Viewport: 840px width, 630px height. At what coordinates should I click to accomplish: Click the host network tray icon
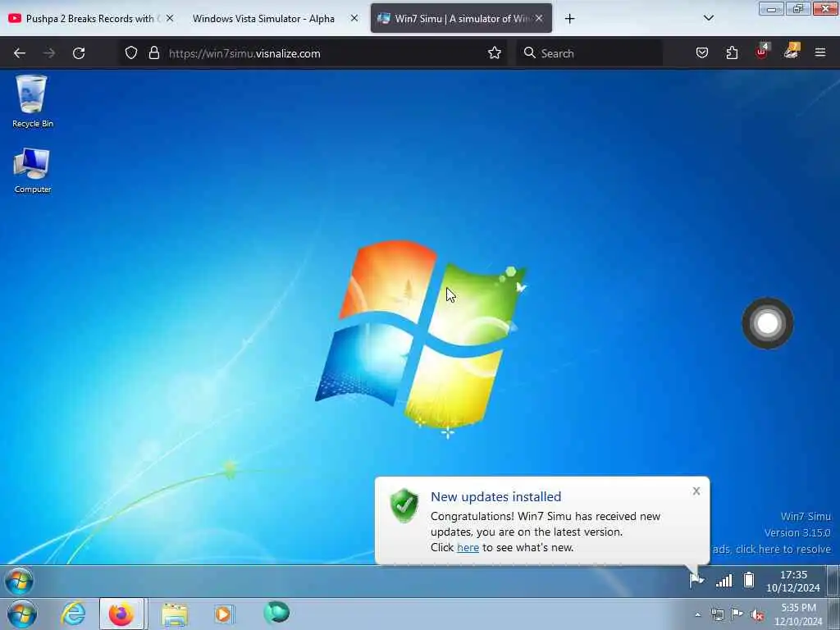point(717,615)
